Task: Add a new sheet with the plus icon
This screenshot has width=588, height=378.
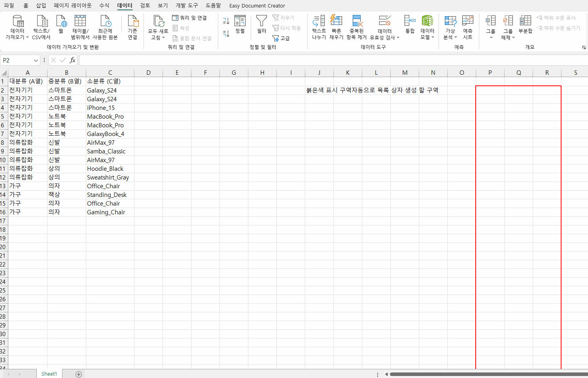Action: point(79,374)
